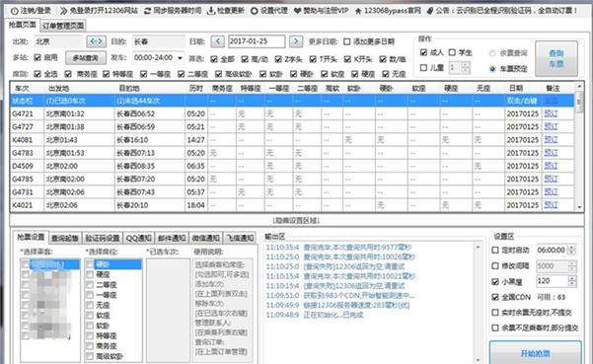
Task: Open the 邮件通知 tab
Action: (172, 238)
